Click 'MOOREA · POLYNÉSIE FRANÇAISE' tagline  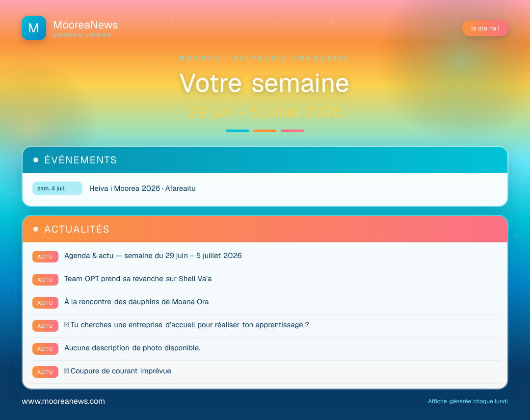[265, 58]
